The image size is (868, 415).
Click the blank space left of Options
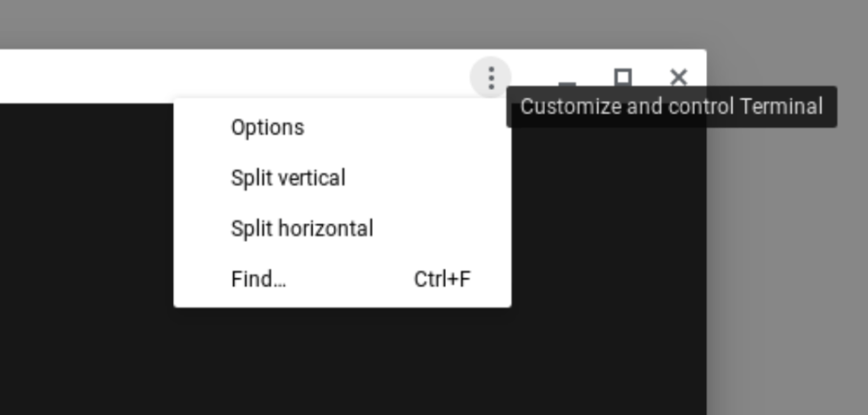click(202, 127)
